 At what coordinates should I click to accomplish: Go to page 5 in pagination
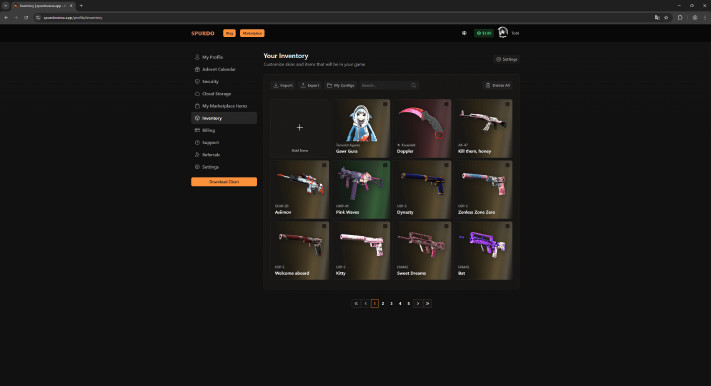(x=409, y=303)
